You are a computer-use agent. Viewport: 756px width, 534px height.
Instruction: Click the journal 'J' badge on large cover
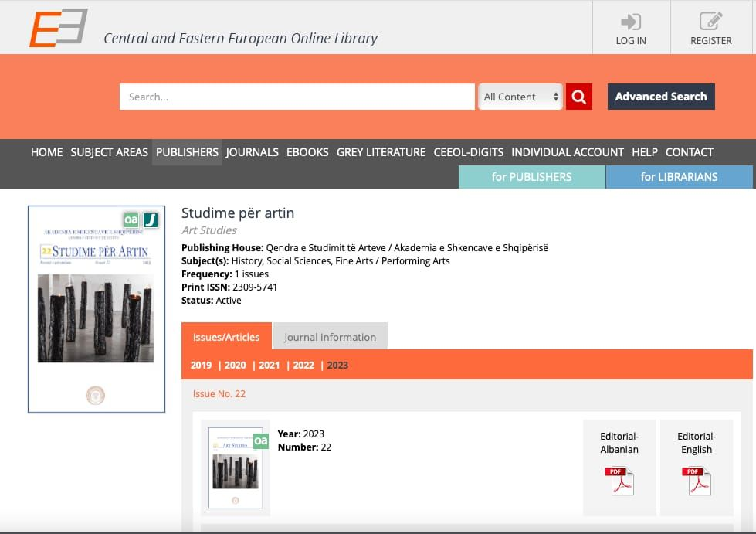[151, 220]
